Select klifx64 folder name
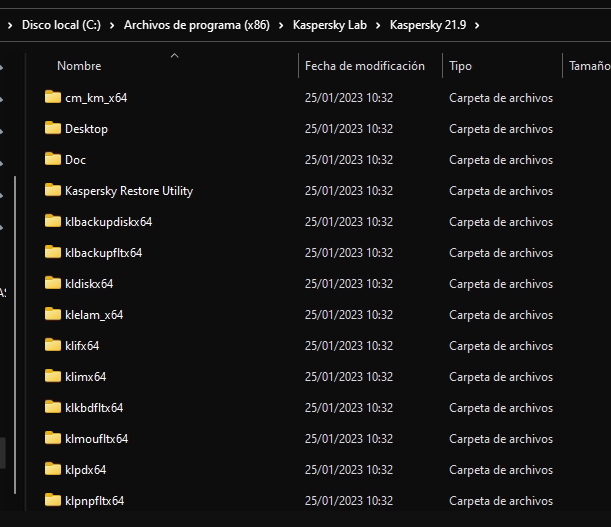 (82, 346)
